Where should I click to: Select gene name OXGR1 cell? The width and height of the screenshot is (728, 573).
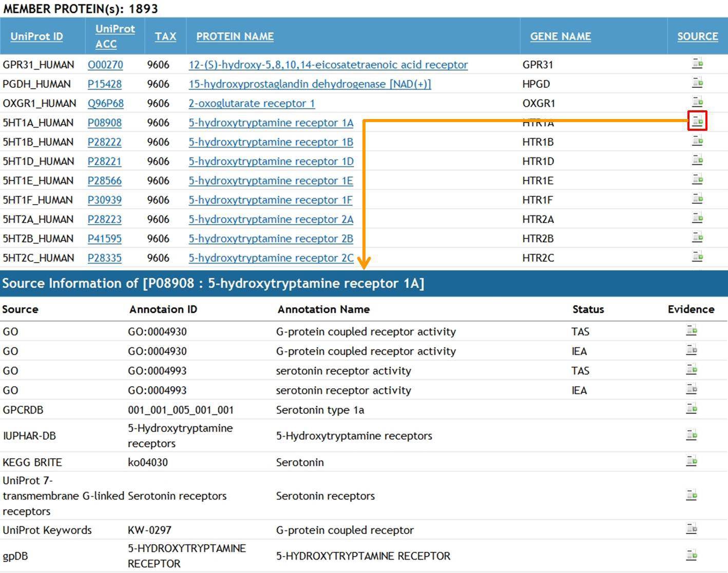[539, 104]
